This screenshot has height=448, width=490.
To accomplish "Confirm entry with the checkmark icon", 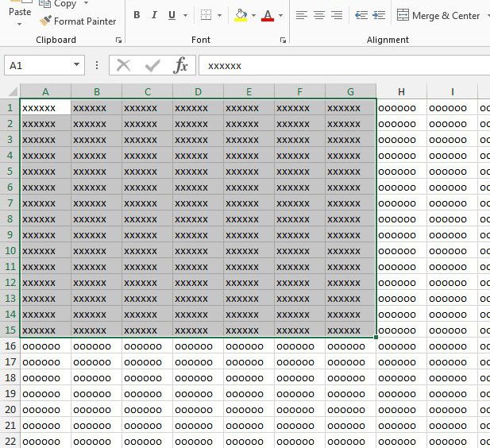I will (x=152, y=65).
